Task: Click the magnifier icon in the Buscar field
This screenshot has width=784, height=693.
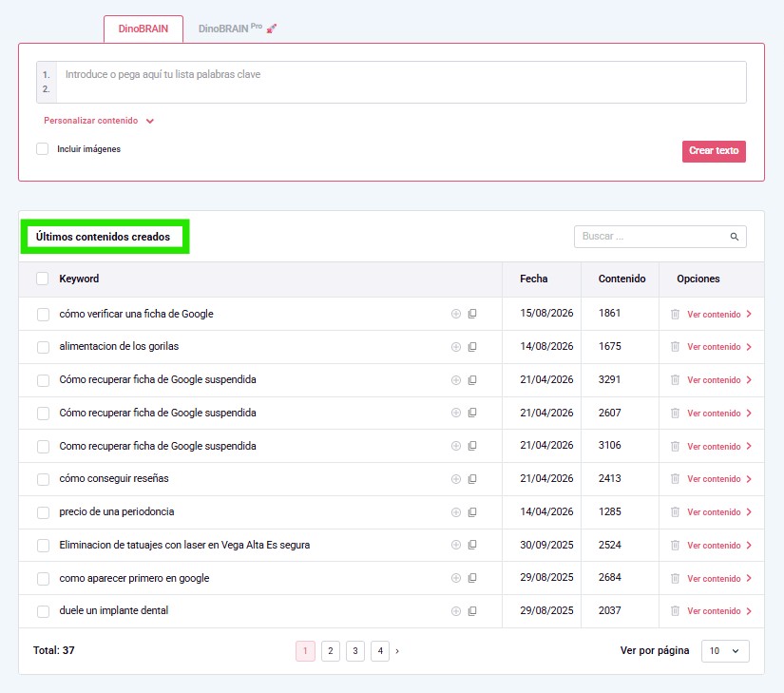Action: click(x=734, y=237)
